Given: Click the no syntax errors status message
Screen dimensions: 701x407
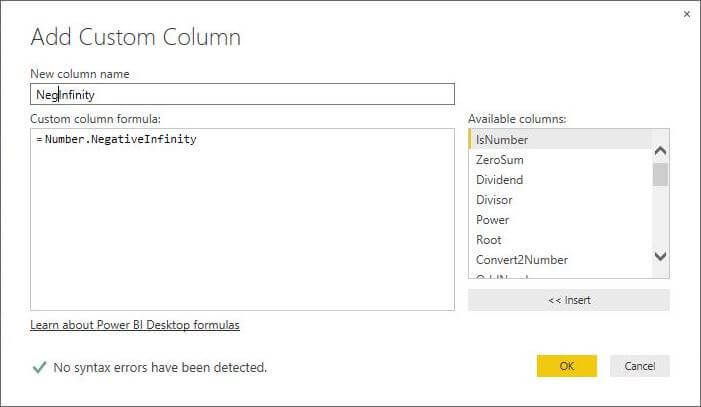Looking at the screenshot, I should (160, 367).
